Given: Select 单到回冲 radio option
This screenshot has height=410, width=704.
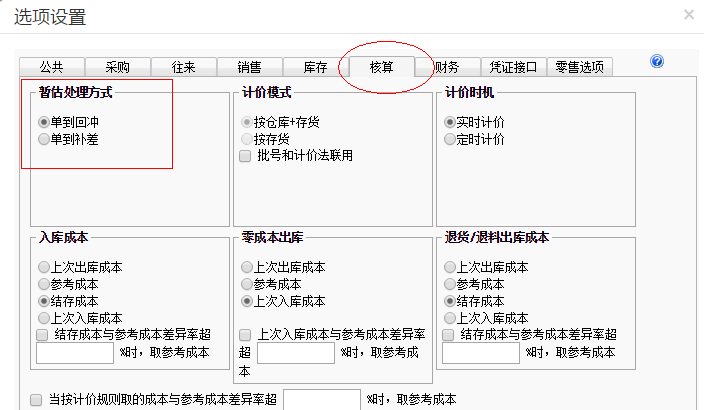Looking at the screenshot, I should coord(43,122).
